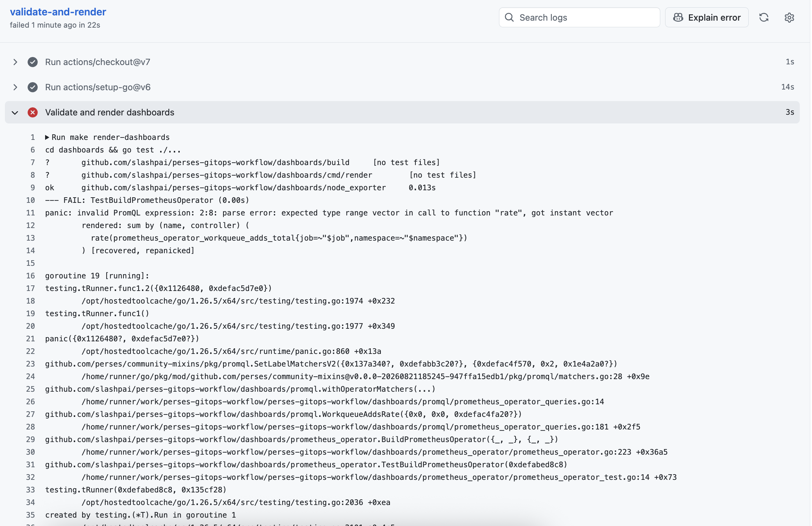This screenshot has width=812, height=526.
Task: Click log line number 23
Action: coord(30,364)
